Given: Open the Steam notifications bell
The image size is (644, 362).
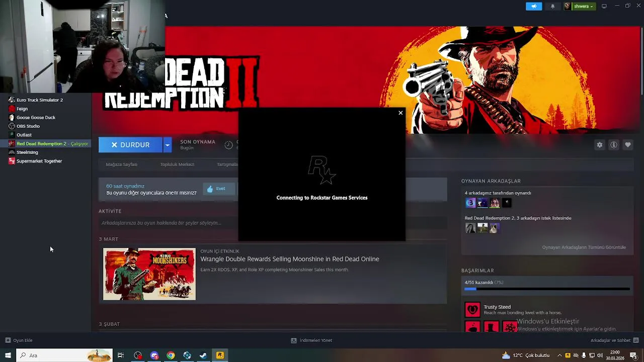Looking at the screenshot, I should pos(552,6).
